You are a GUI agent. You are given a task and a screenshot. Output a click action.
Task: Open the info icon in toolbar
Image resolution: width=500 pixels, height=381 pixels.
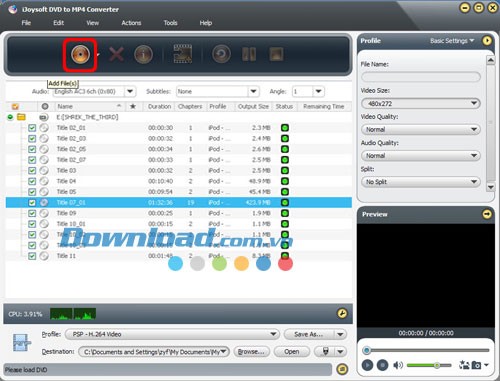(143, 54)
